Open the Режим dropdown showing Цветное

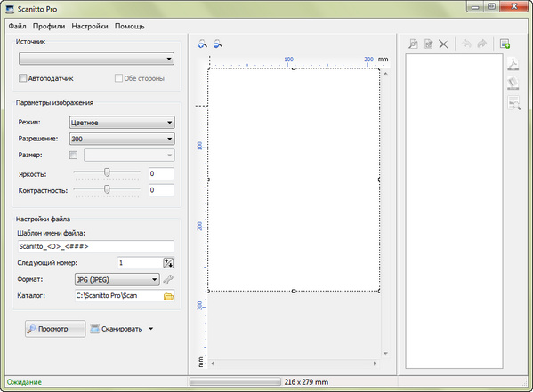(122, 123)
